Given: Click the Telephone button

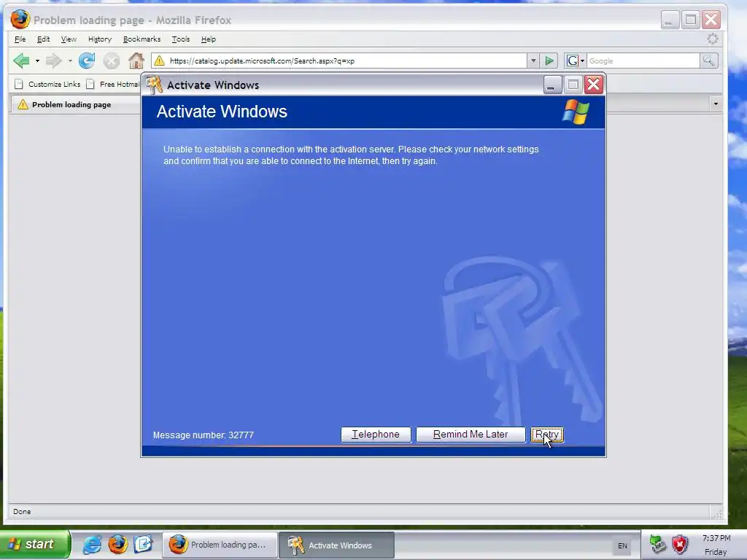Looking at the screenshot, I should pyautogui.click(x=376, y=435).
